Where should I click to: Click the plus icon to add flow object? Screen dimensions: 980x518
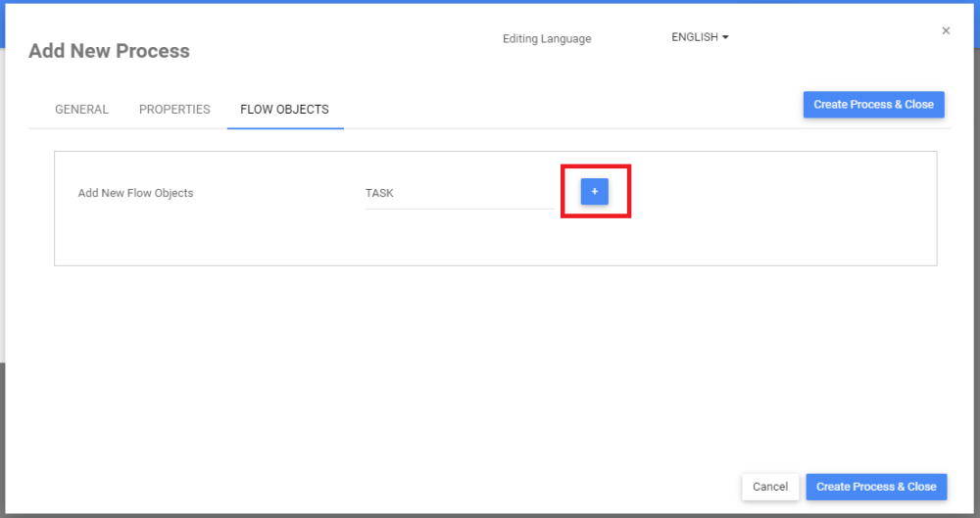(594, 192)
